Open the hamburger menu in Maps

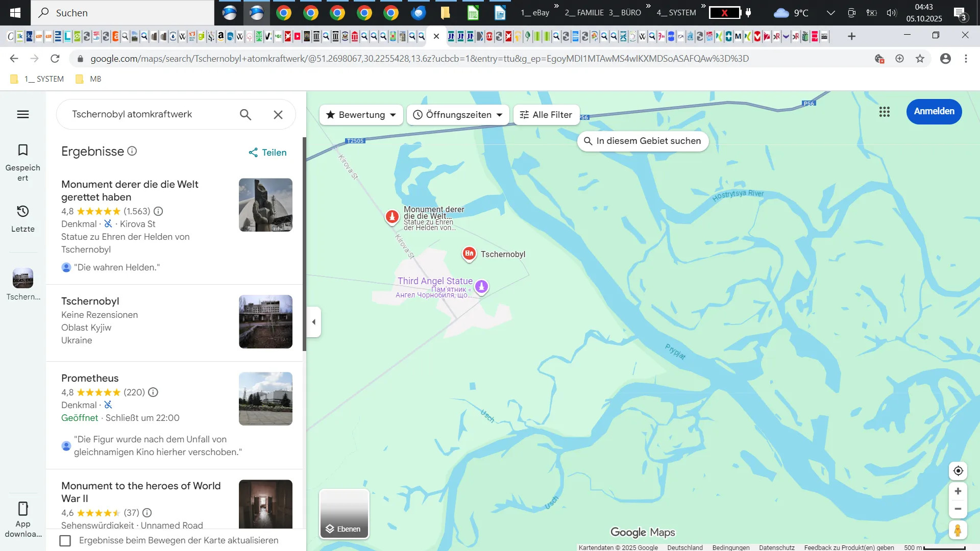pyautogui.click(x=23, y=114)
